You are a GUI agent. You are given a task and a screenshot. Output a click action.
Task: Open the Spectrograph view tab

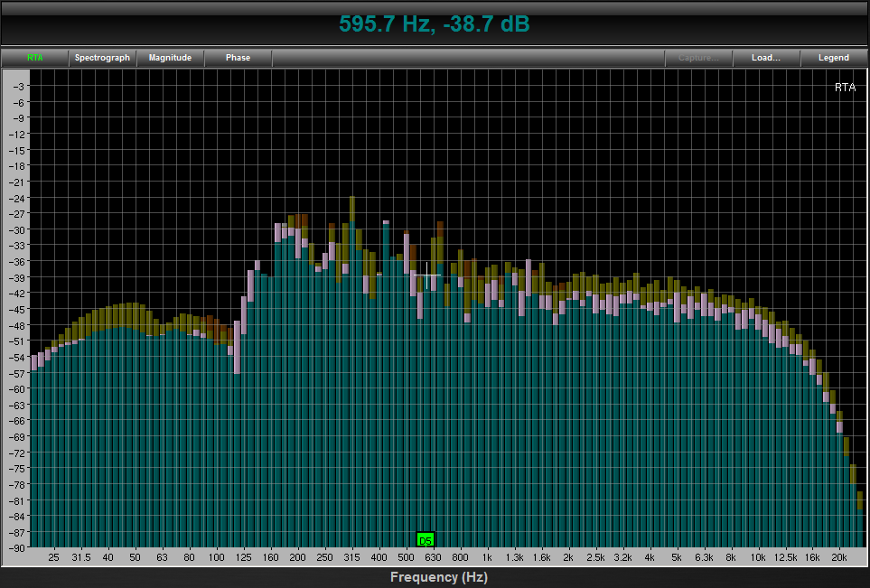102,58
